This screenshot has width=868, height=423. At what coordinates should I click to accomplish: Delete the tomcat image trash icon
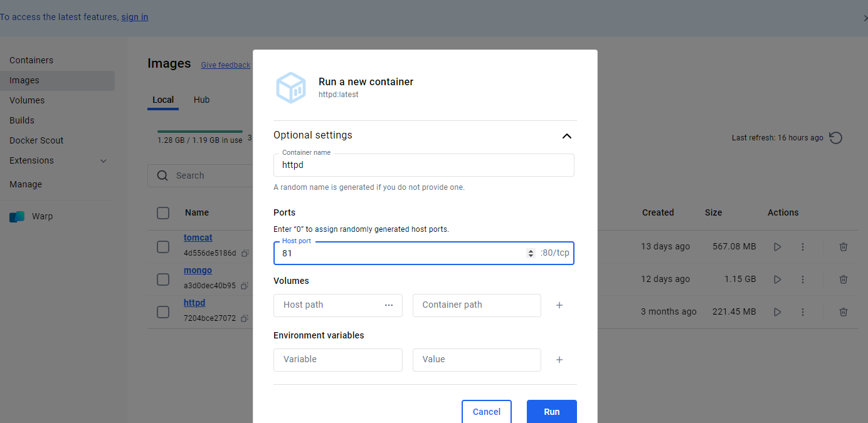844,247
